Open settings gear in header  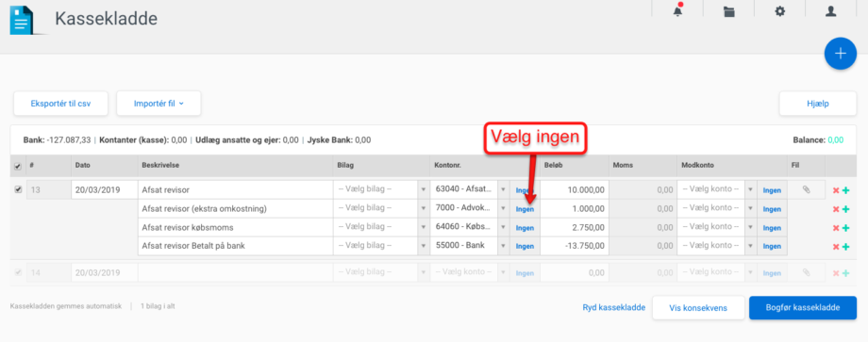click(780, 11)
